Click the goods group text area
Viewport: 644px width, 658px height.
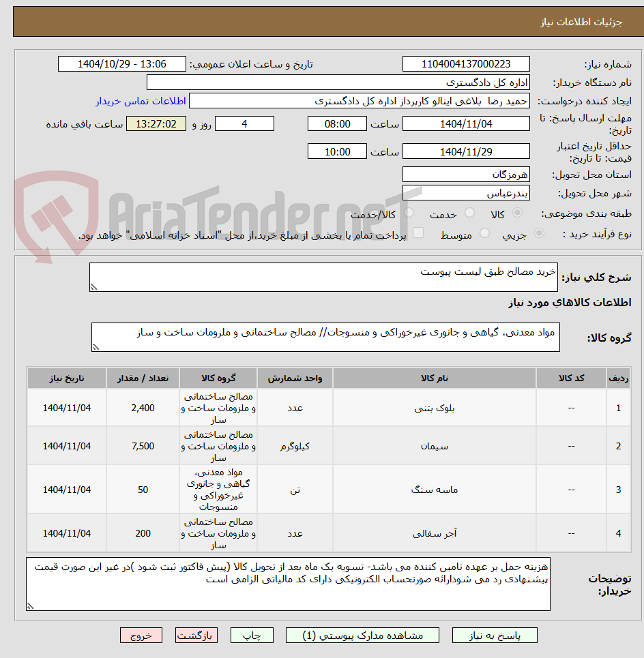pos(325,338)
